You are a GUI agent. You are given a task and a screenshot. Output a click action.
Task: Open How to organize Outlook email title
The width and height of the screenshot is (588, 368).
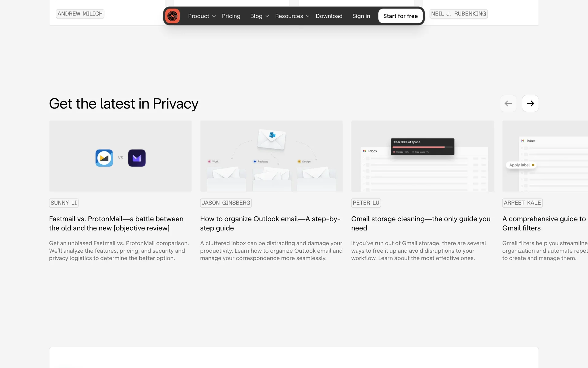click(270, 223)
